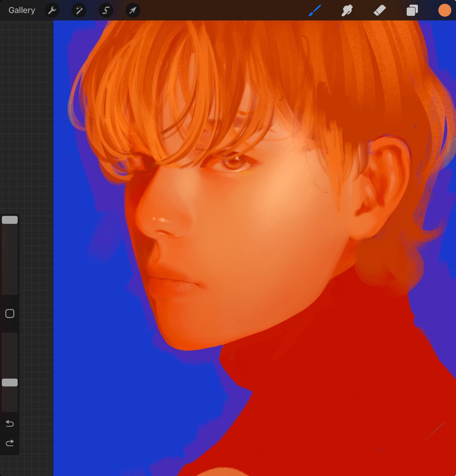Click the brush opacity slider handle
The image size is (456, 476).
pos(10,382)
